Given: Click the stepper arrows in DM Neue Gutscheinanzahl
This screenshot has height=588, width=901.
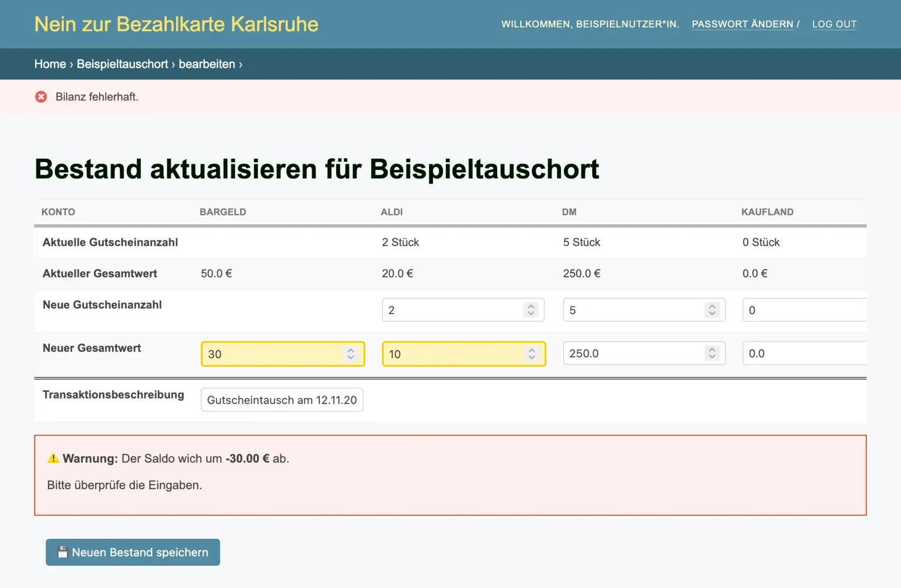Looking at the screenshot, I should click(x=711, y=310).
